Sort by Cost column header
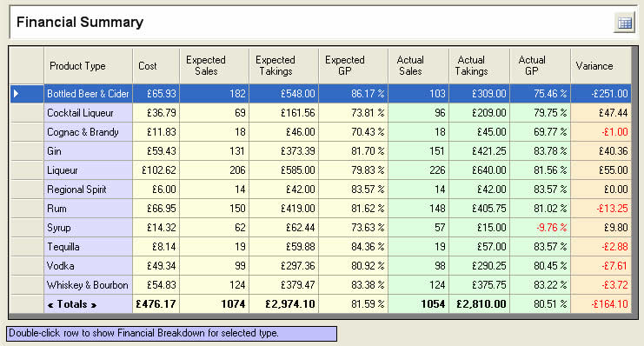Viewport: 644px width, 346px height. click(156, 66)
